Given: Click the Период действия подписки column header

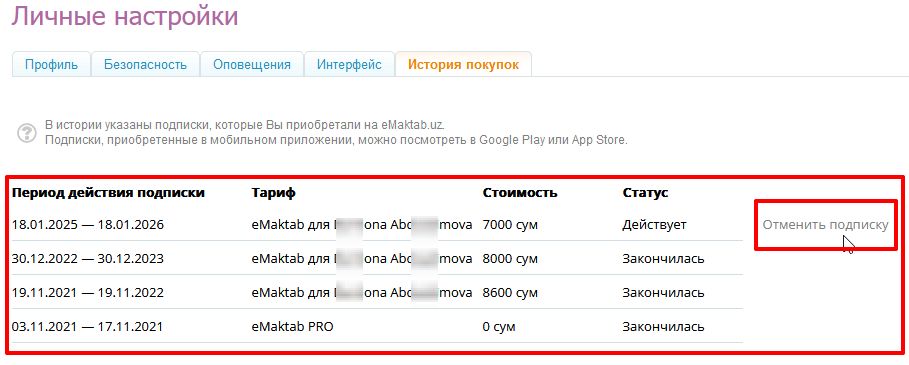Looking at the screenshot, I should [108, 193].
